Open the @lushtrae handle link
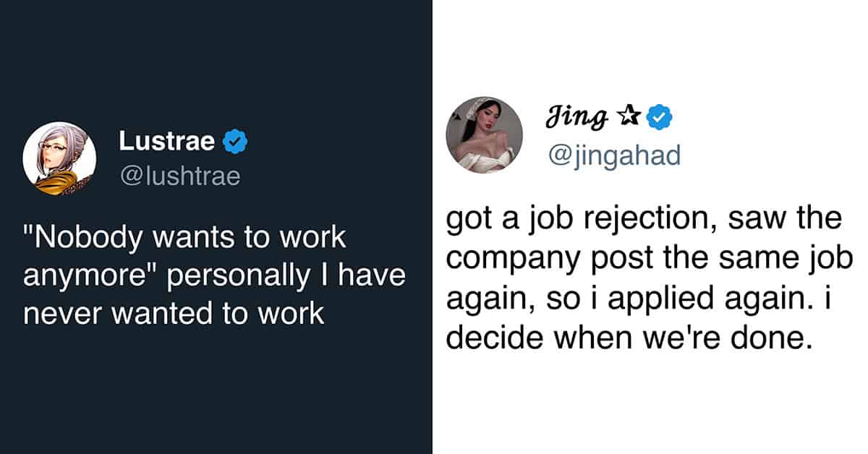 coord(179,177)
